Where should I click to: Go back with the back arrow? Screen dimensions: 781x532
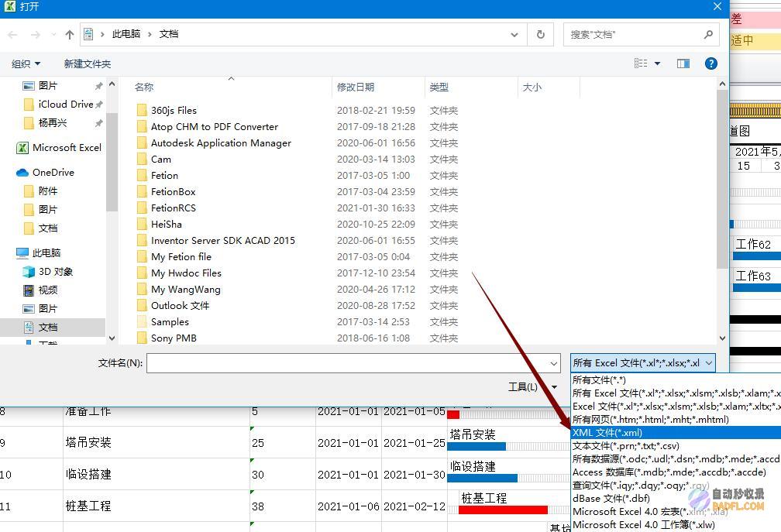13,34
